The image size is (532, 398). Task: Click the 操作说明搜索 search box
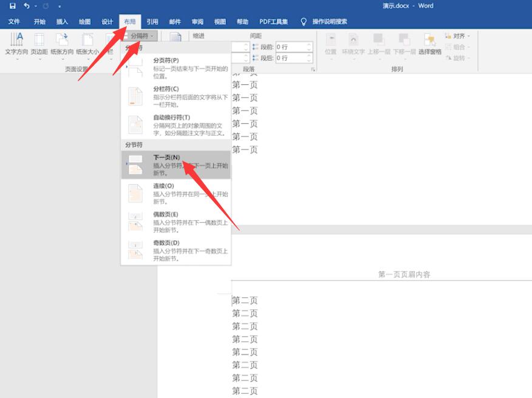pos(329,22)
